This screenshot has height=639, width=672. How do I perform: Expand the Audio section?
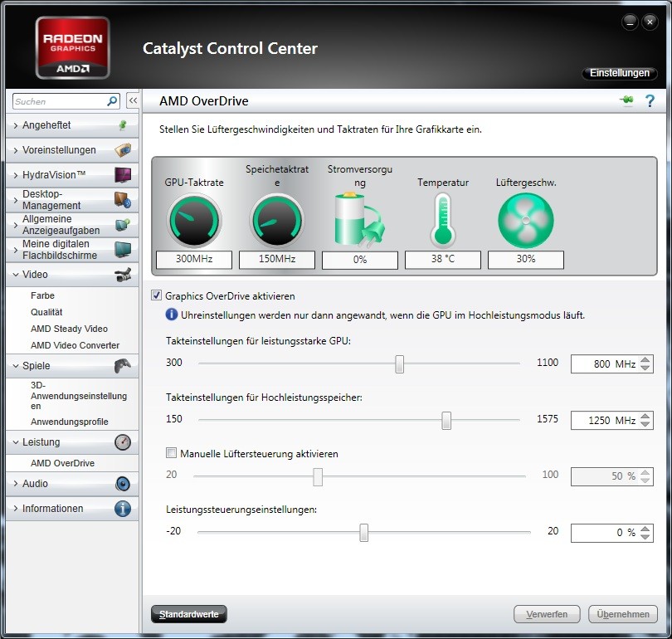(16, 484)
